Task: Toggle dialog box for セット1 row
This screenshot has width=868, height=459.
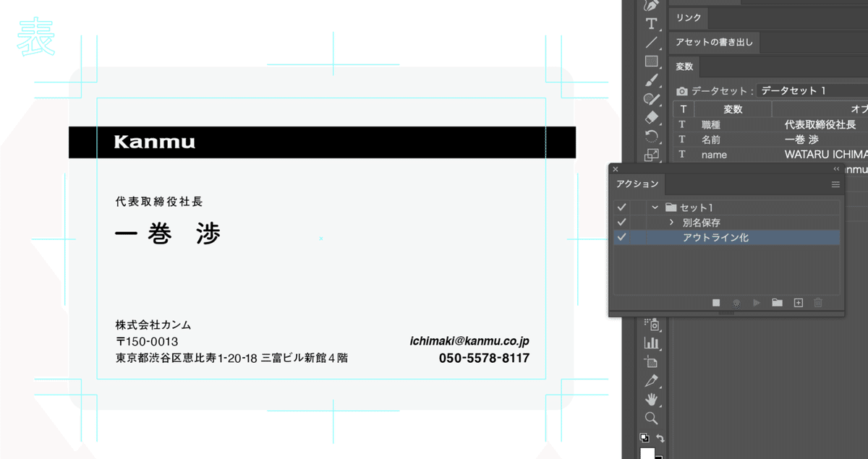Action: coord(637,207)
